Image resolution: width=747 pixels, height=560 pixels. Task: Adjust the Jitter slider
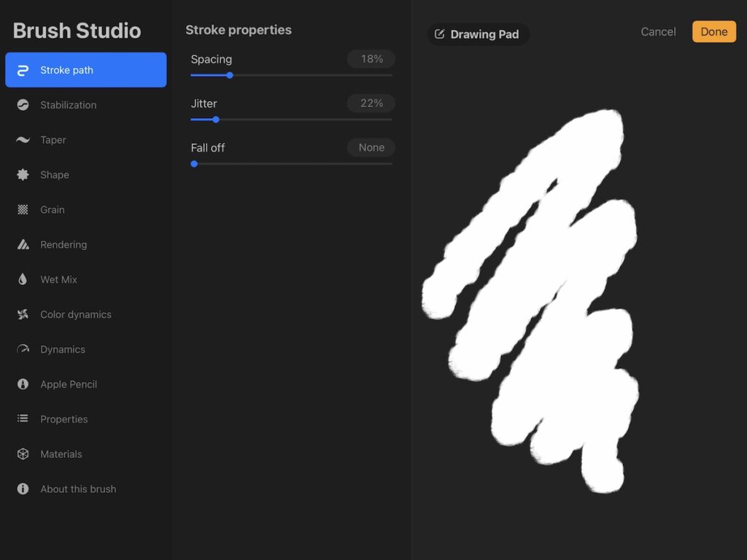pyautogui.click(x=215, y=120)
